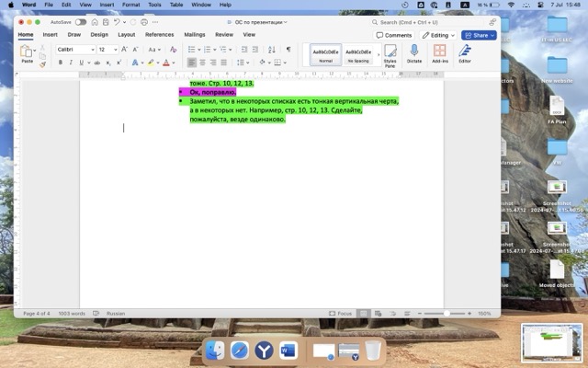Apply bold formatting with B button
588x368 pixels.
pos(61,63)
